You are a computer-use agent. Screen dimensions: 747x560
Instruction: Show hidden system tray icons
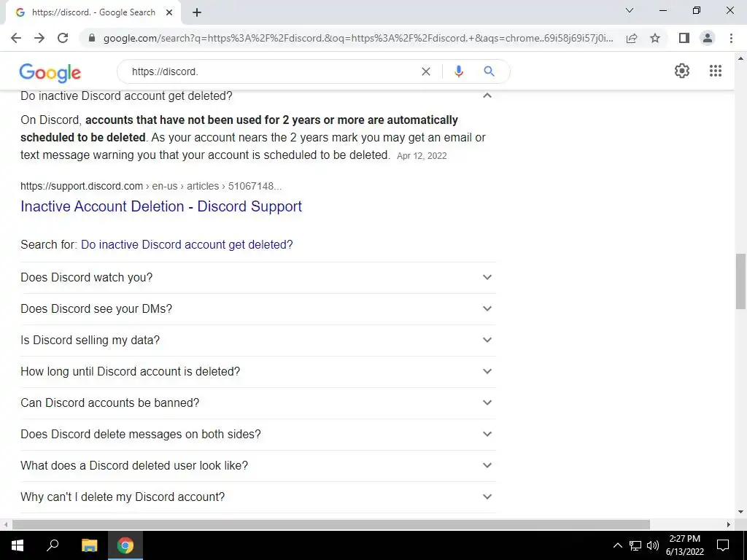pos(617,545)
